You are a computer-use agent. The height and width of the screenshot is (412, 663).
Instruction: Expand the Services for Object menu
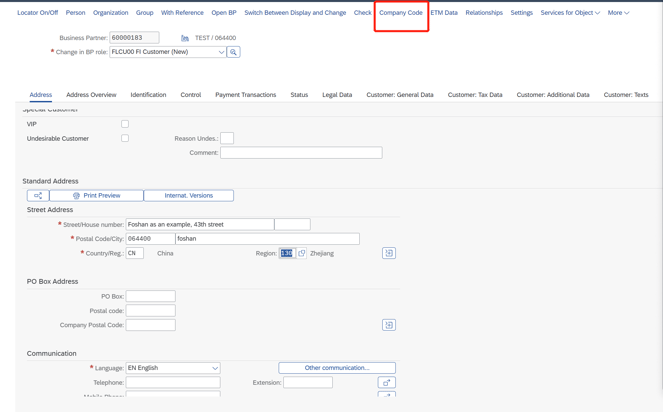[570, 13]
